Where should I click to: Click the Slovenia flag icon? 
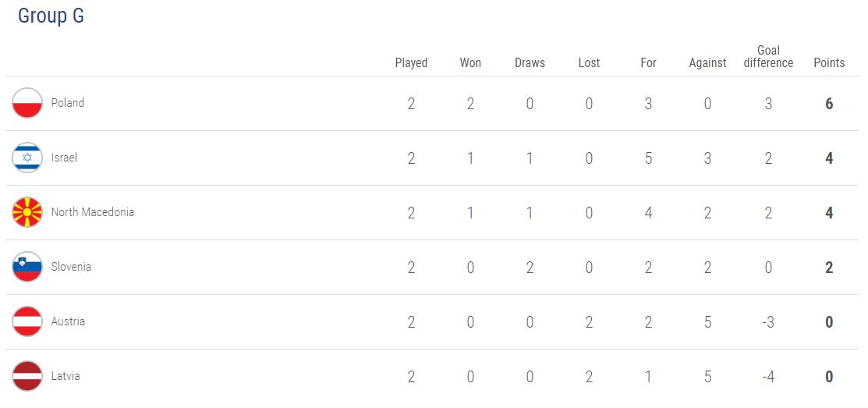point(27,267)
